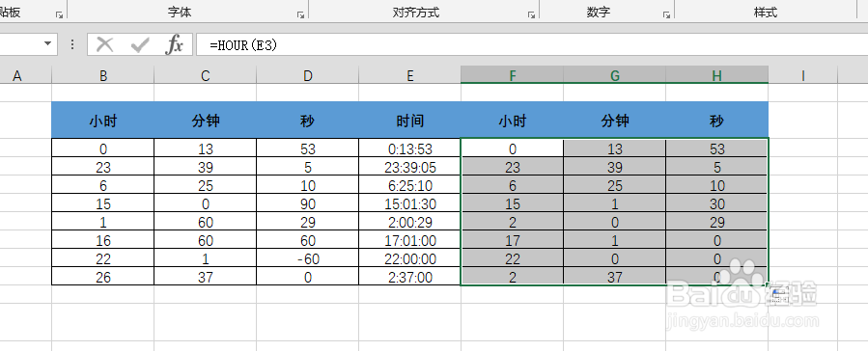Click the Auto Fill Options icon below the table

[x=780, y=295]
